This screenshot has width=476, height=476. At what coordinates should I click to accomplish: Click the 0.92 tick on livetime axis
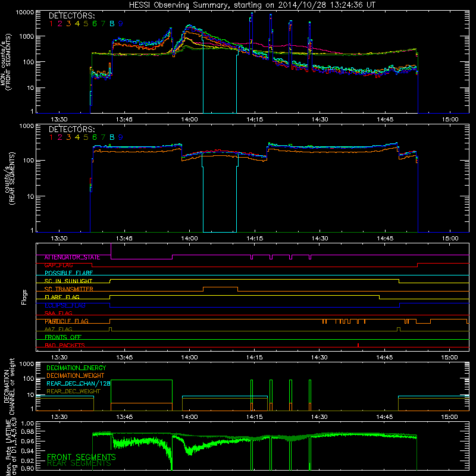(28, 461)
